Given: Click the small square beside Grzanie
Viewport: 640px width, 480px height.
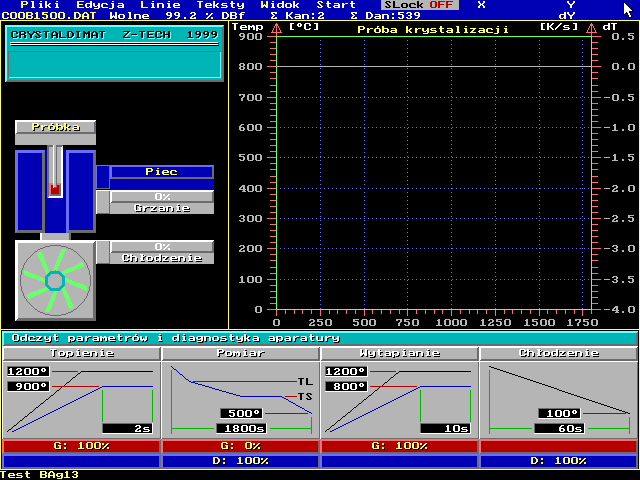Looking at the screenshot, I should (103, 202).
